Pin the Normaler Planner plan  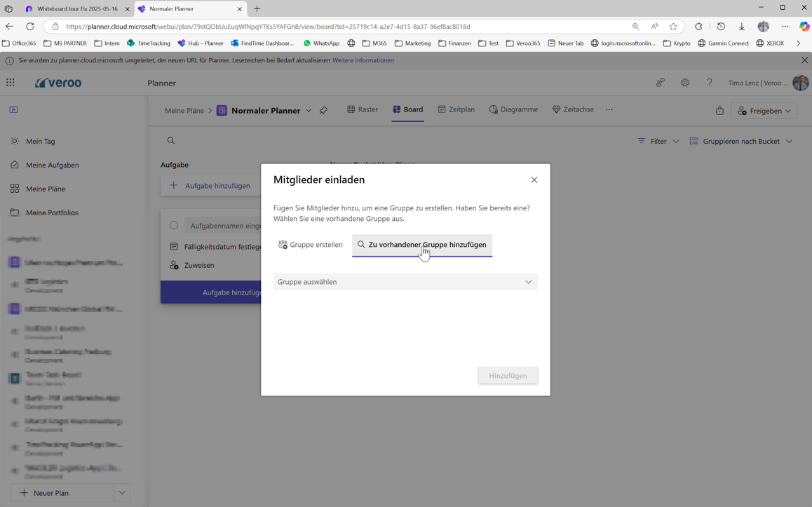click(x=323, y=111)
